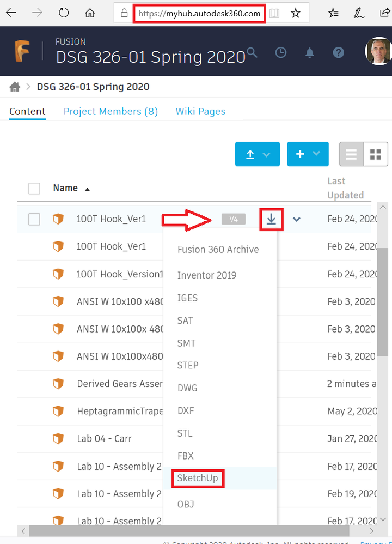392x544 pixels.
Task: Open recent activity clock icon
Action: [281, 53]
